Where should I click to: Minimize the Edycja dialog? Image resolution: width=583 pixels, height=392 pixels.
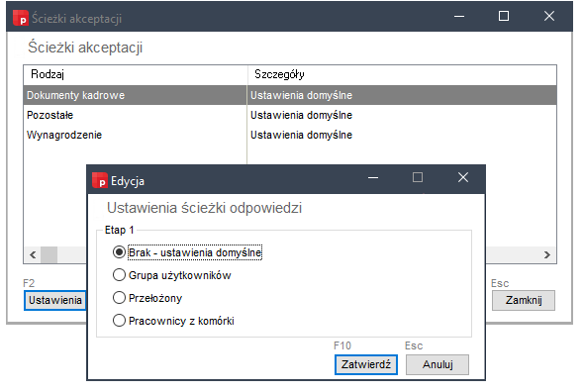pyautogui.click(x=373, y=177)
